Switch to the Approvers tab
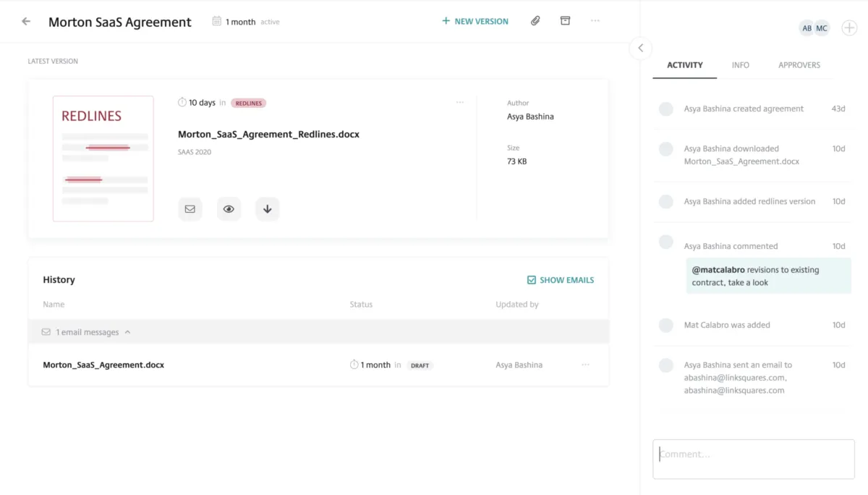Screen dimensions: 868x495 click(x=799, y=65)
